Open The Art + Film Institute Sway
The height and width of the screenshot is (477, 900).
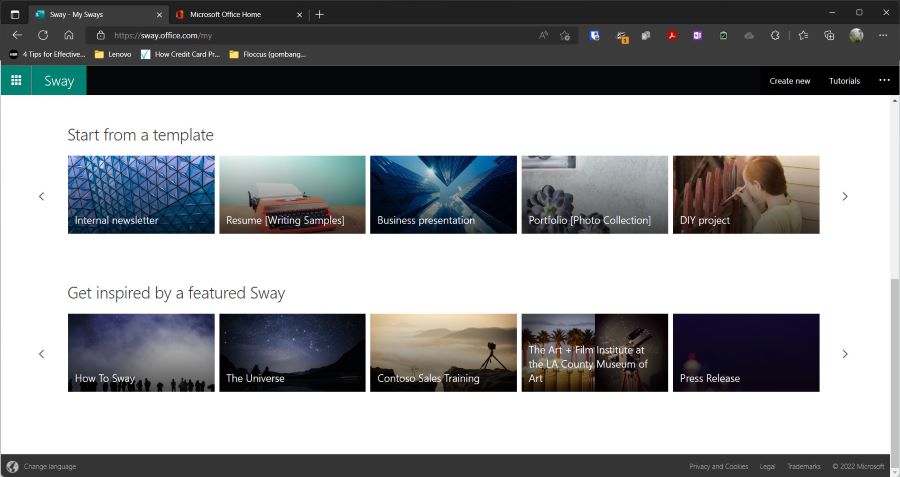(595, 352)
